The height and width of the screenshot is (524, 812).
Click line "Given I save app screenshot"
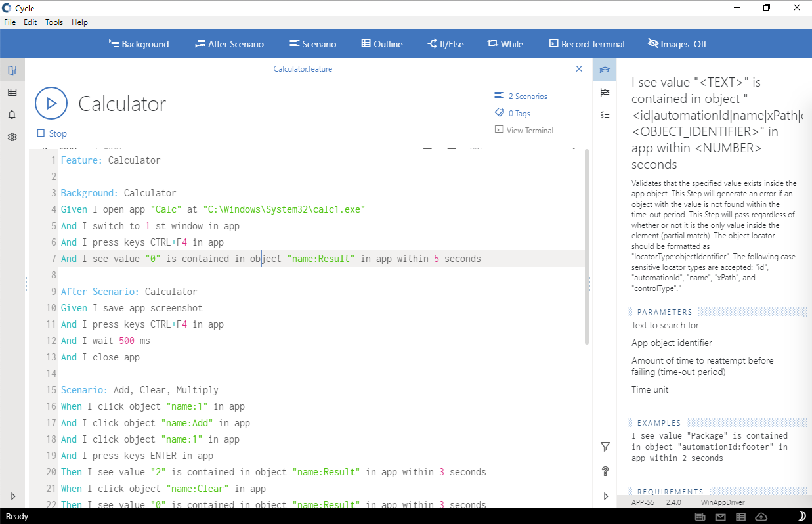pos(131,308)
